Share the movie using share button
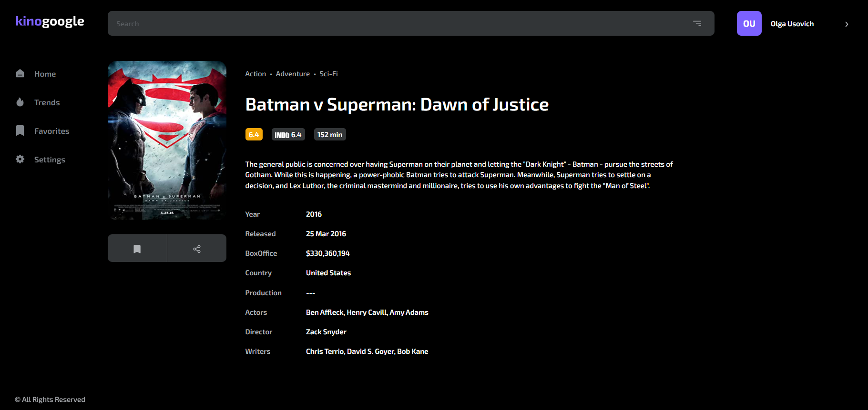This screenshot has width=868, height=410. [x=197, y=248]
